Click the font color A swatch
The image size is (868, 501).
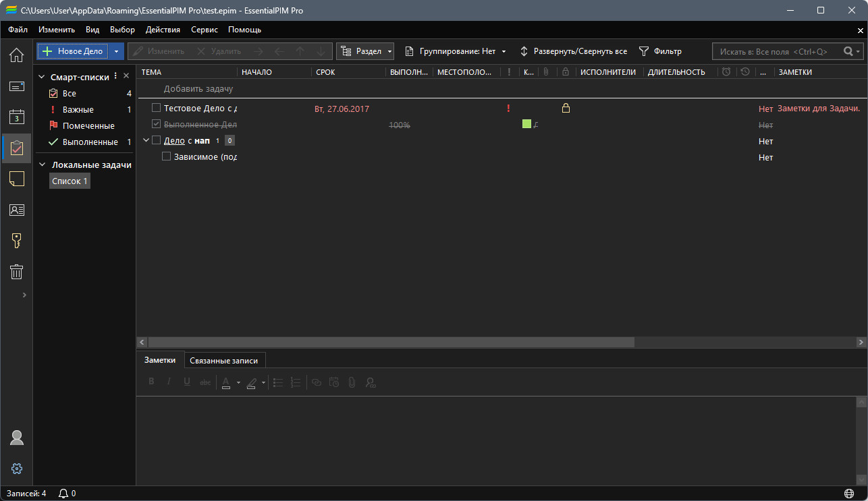[226, 383]
